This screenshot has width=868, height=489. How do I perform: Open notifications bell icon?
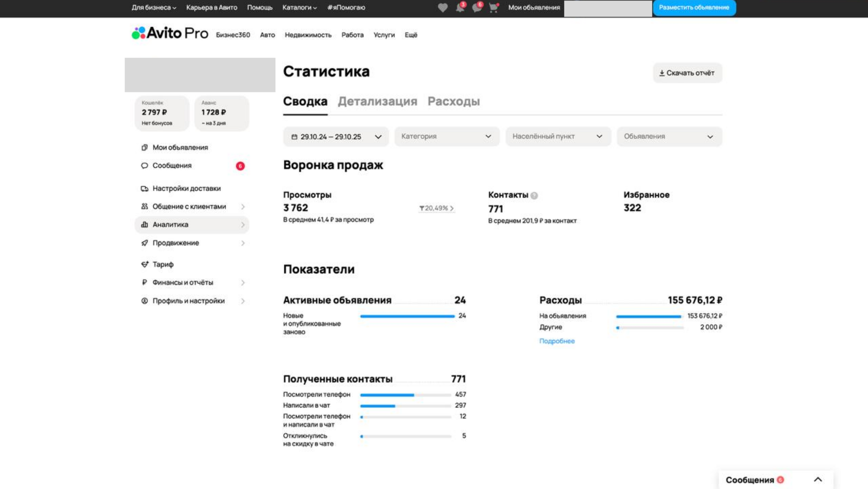460,7
